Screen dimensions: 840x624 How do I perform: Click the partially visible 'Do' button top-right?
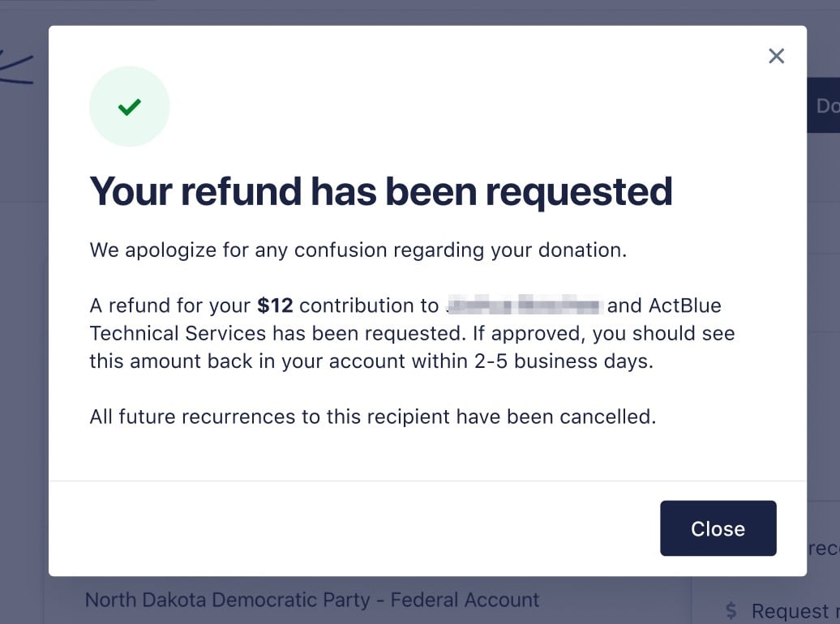(826, 106)
